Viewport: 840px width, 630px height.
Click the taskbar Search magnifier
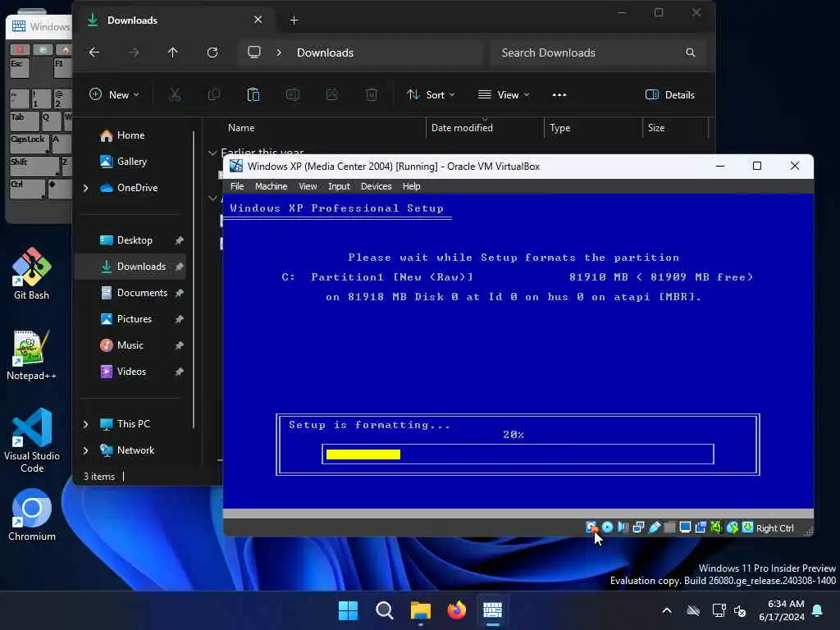(x=384, y=609)
